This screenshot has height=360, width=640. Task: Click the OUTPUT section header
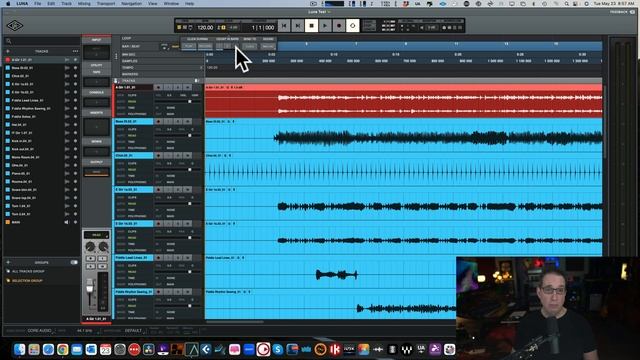[x=96, y=162]
